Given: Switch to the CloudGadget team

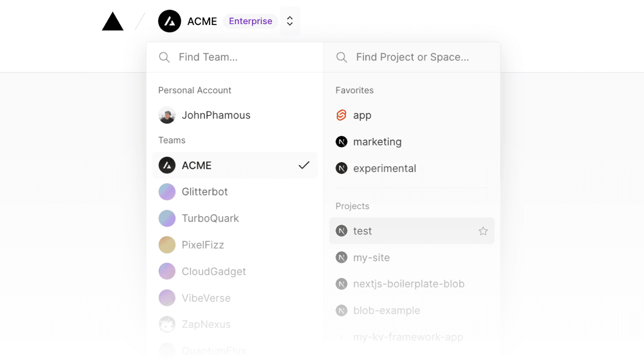Looking at the screenshot, I should point(214,271).
